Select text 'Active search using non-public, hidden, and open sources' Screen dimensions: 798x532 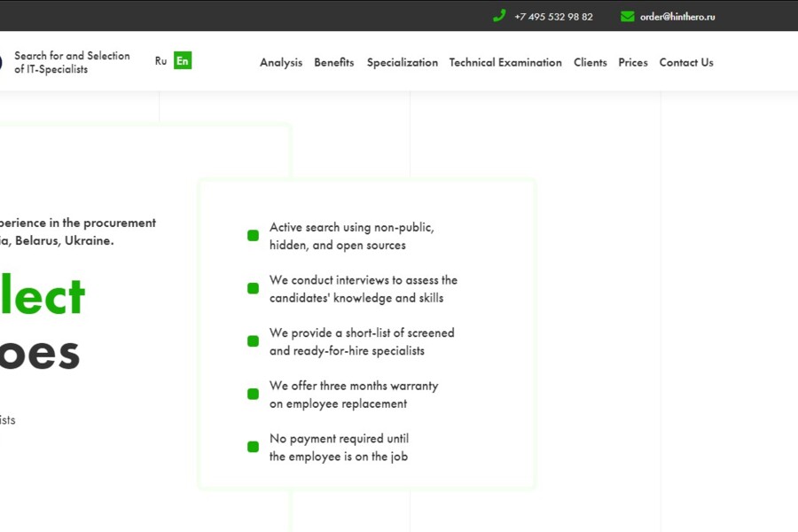click(352, 236)
